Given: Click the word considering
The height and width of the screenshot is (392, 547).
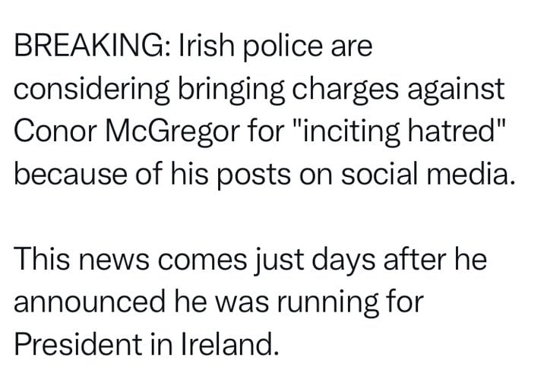Looking at the screenshot, I should point(92,90).
